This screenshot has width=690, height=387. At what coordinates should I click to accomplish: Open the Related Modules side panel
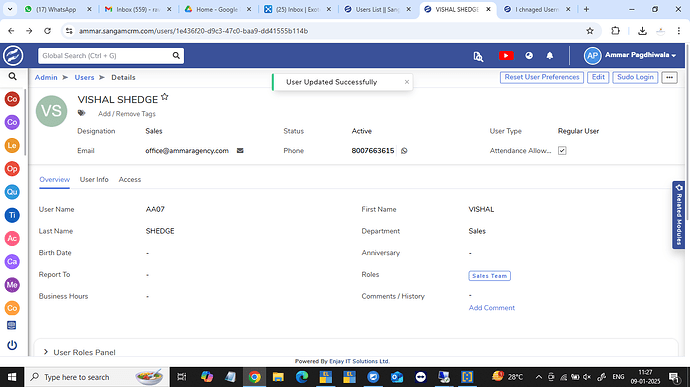pyautogui.click(x=679, y=215)
